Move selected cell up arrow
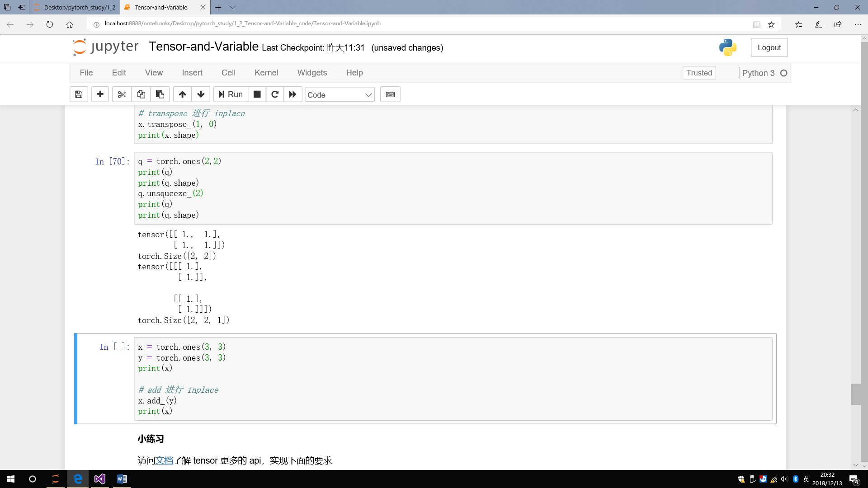This screenshot has height=488, width=868. coord(182,94)
